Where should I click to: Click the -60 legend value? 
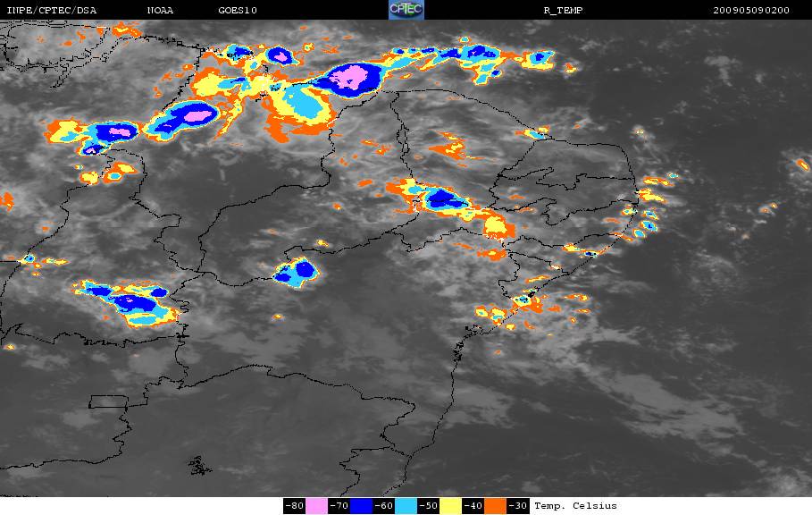(384, 506)
